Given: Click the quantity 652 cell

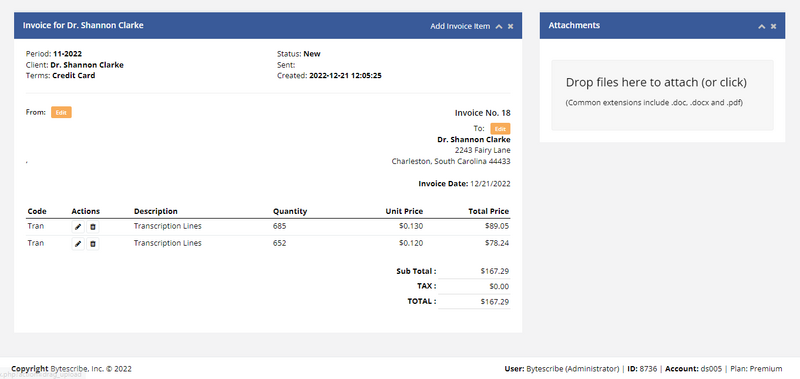Looking at the screenshot, I should pos(280,243).
